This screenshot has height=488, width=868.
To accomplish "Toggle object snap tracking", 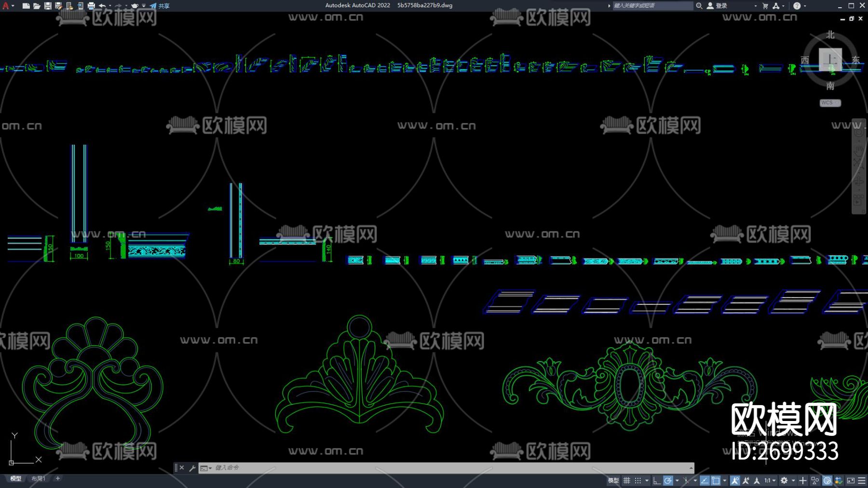I will 705,480.
